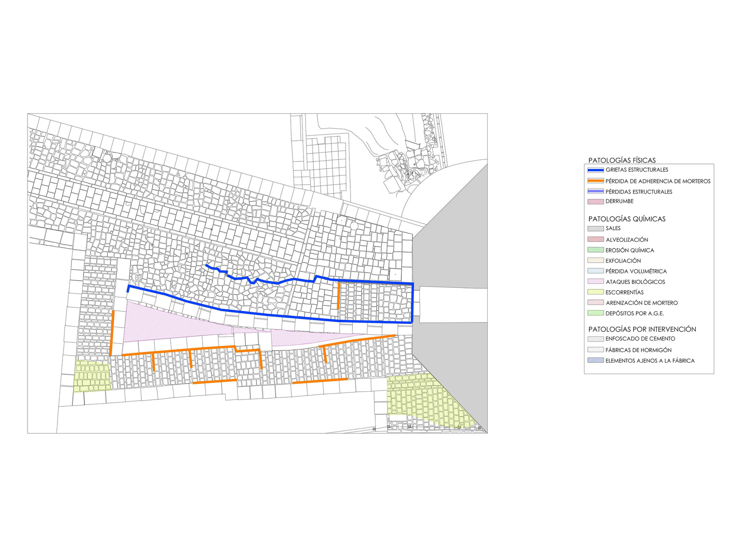Click the ENFOSCADO DE CEMENTO label text
This screenshot has width=756, height=534.
coord(640,339)
